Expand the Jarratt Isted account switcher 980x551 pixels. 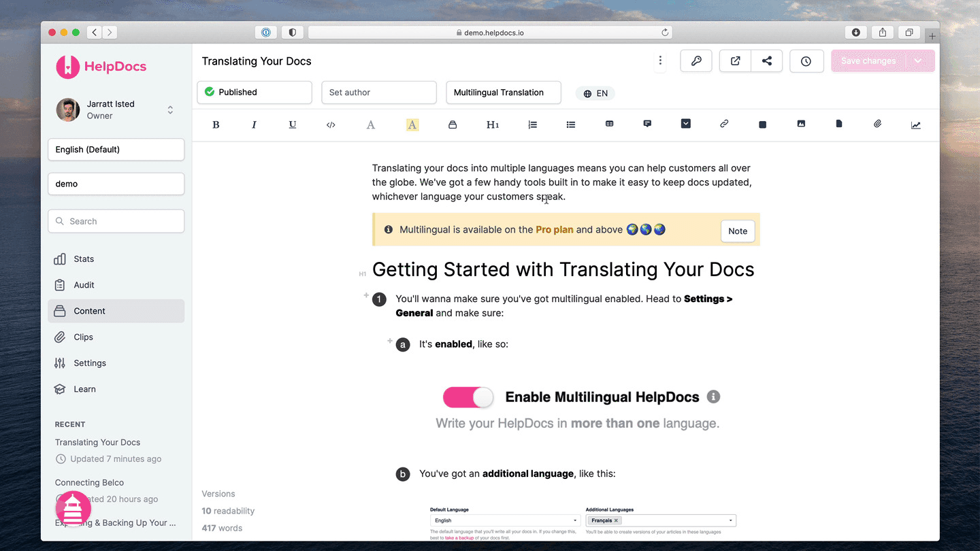coord(170,110)
